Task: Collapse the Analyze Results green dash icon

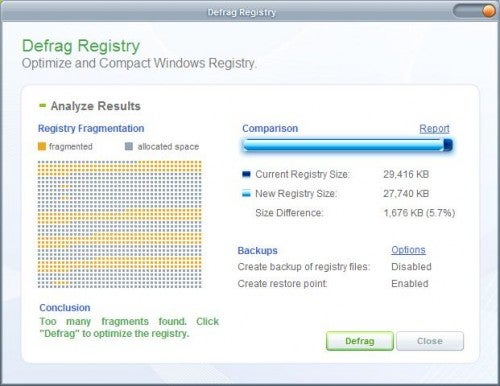Action: point(42,106)
